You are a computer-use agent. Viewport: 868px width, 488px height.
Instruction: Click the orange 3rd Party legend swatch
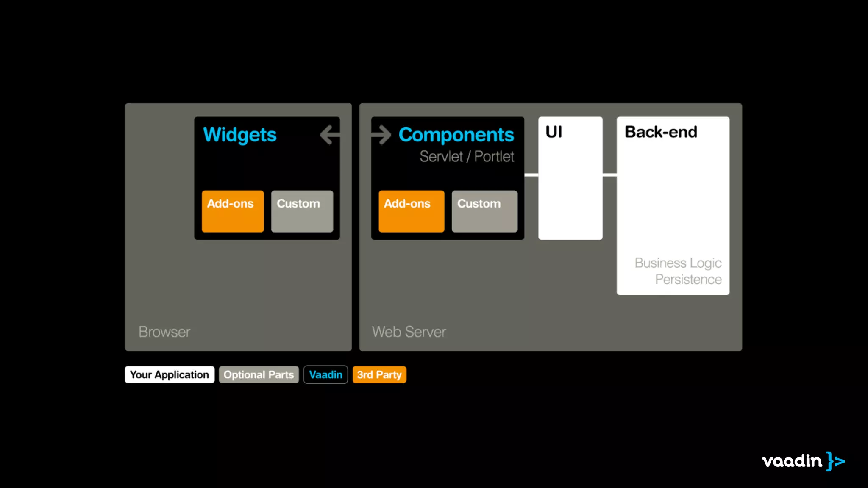[x=379, y=374]
